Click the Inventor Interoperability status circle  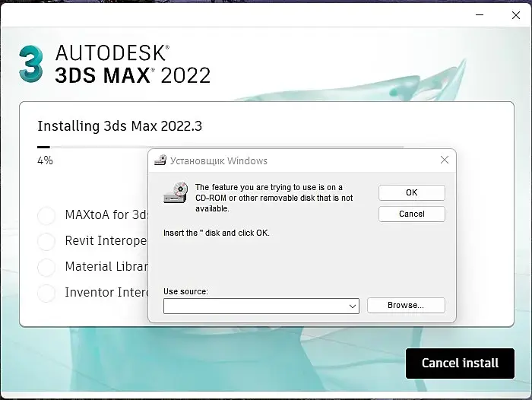[x=46, y=293]
